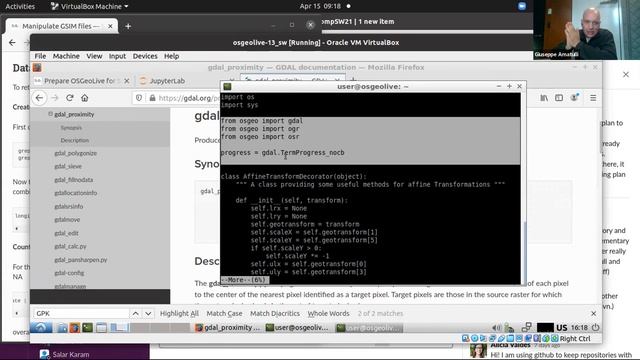Close the Prepare OSGeoLive tab
The image size is (640, 360).
pos(127,81)
